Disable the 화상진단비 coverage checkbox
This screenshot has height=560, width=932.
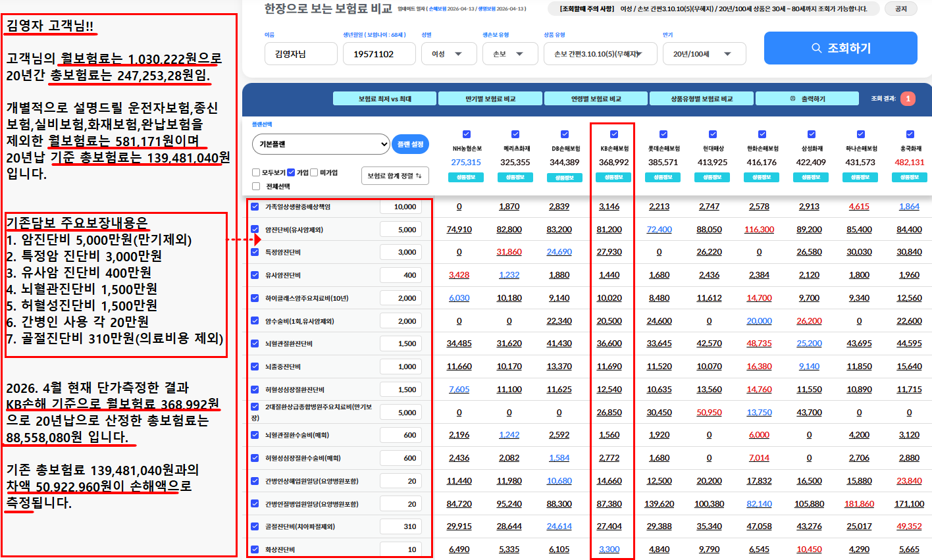tap(255, 548)
